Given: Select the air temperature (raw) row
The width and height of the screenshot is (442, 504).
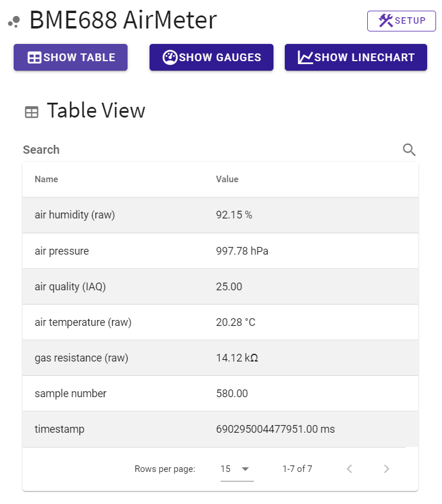Looking at the screenshot, I should tap(220, 322).
